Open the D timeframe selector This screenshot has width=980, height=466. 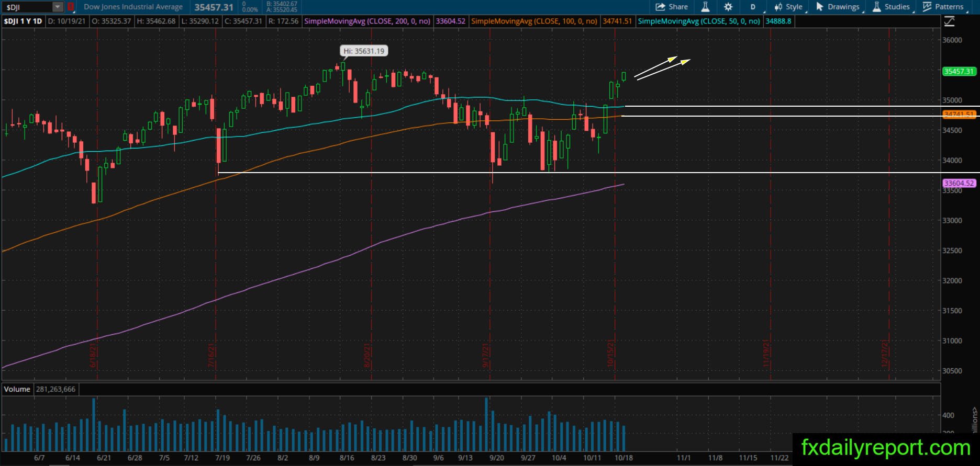[753, 7]
